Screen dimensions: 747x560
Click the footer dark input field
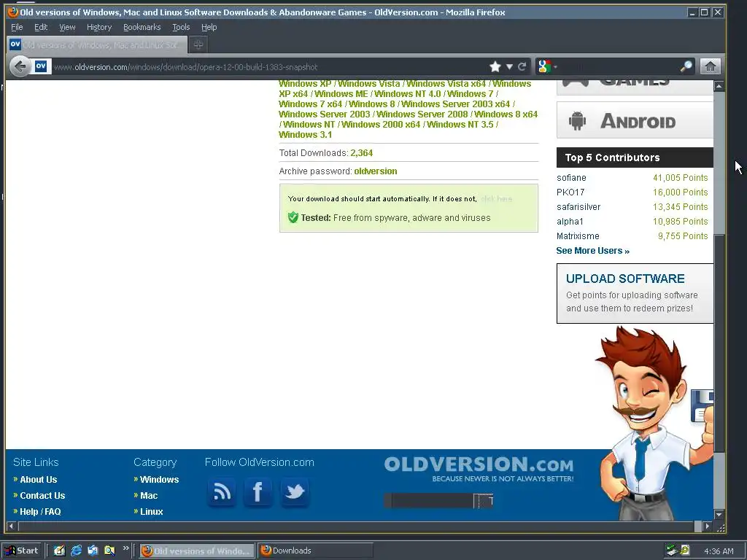pyautogui.click(x=433, y=500)
